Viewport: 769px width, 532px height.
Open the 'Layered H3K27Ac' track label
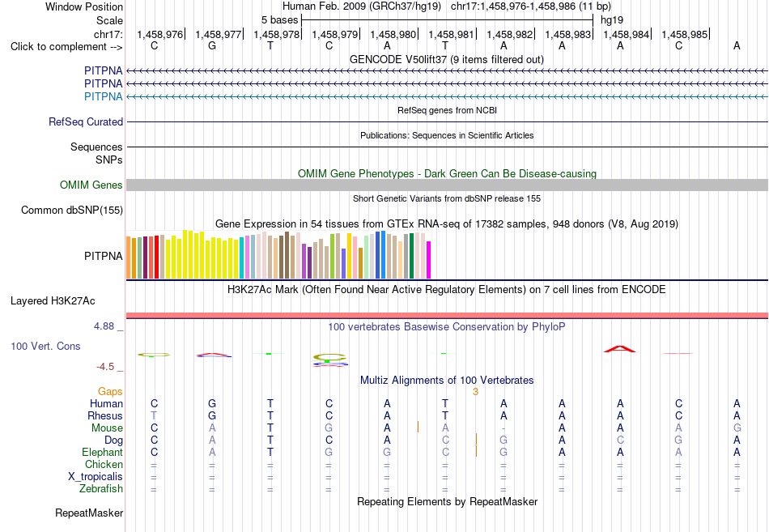pyautogui.click(x=53, y=301)
